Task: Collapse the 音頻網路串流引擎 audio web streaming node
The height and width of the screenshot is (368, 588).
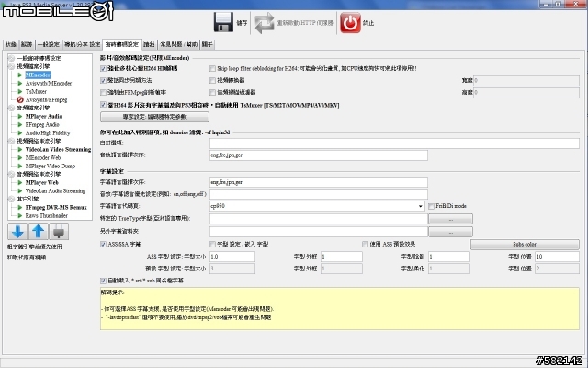Action: [x=12, y=174]
